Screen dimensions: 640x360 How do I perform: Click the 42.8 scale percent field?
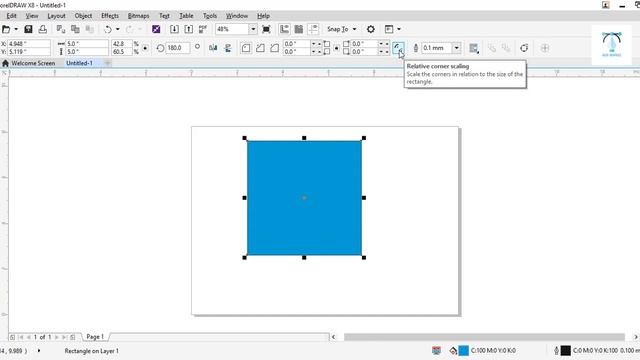pos(122,44)
